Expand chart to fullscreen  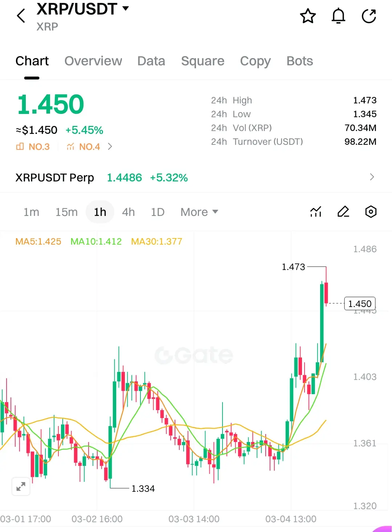pyautogui.click(x=21, y=486)
